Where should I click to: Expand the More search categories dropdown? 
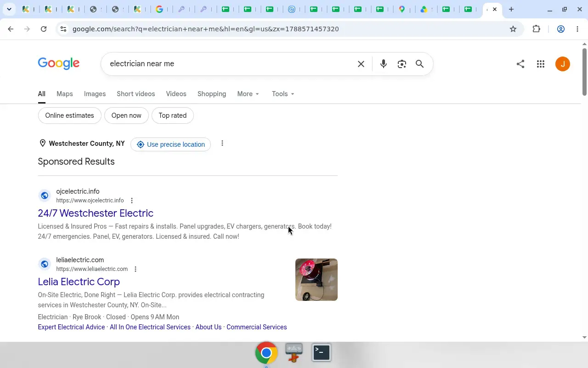coord(248,94)
